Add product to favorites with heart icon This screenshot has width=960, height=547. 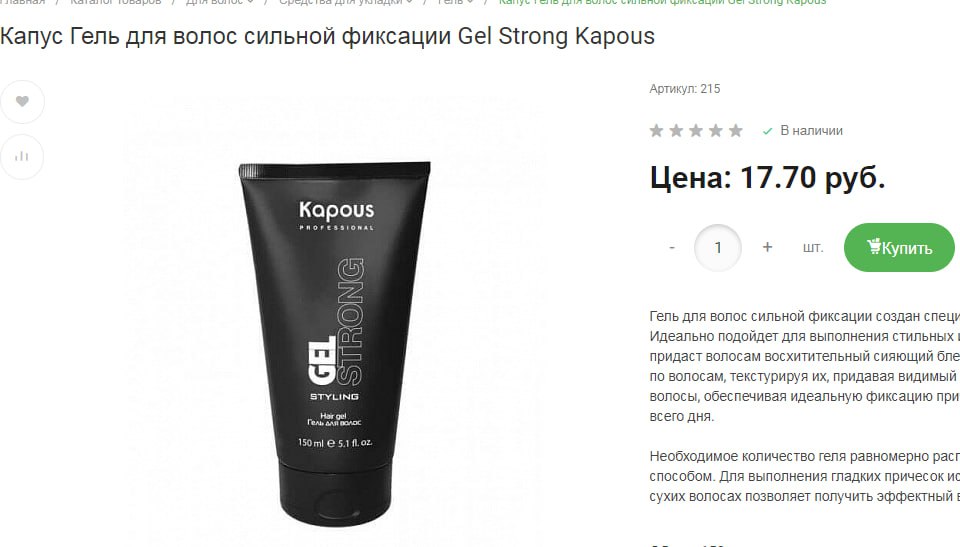pyautogui.click(x=22, y=102)
